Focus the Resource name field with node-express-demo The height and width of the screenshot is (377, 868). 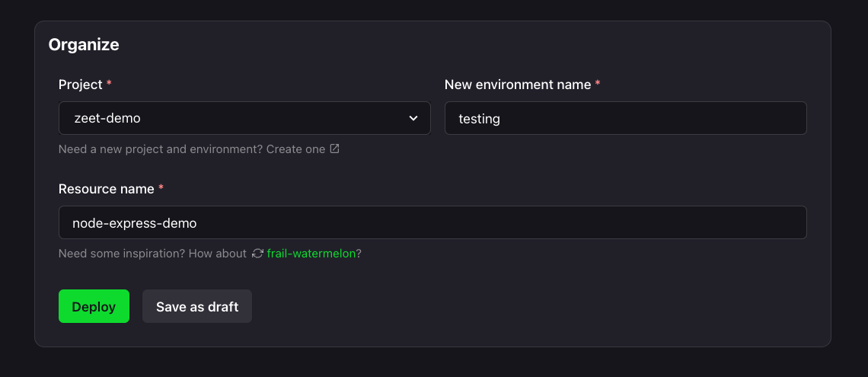coord(432,222)
